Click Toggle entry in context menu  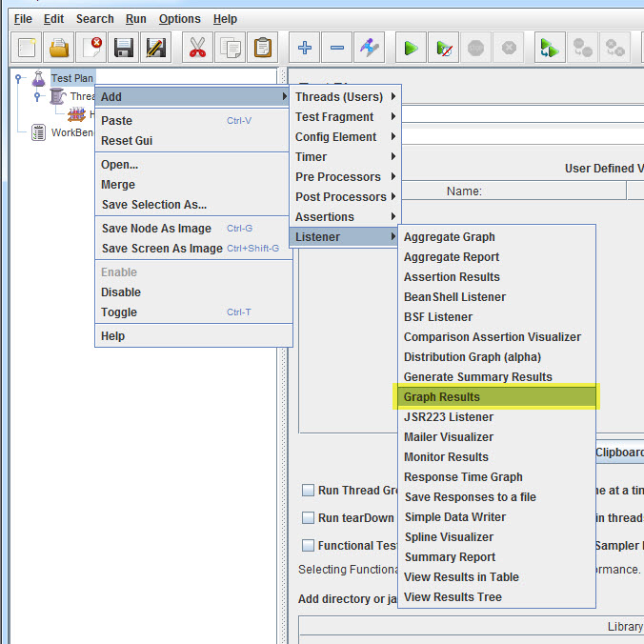[x=193, y=312]
